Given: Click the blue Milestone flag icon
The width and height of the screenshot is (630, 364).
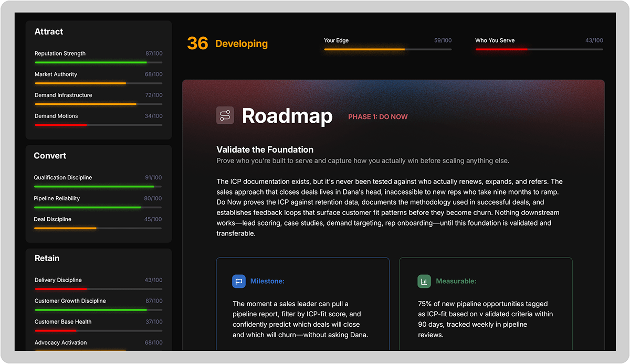Looking at the screenshot, I should point(239,281).
